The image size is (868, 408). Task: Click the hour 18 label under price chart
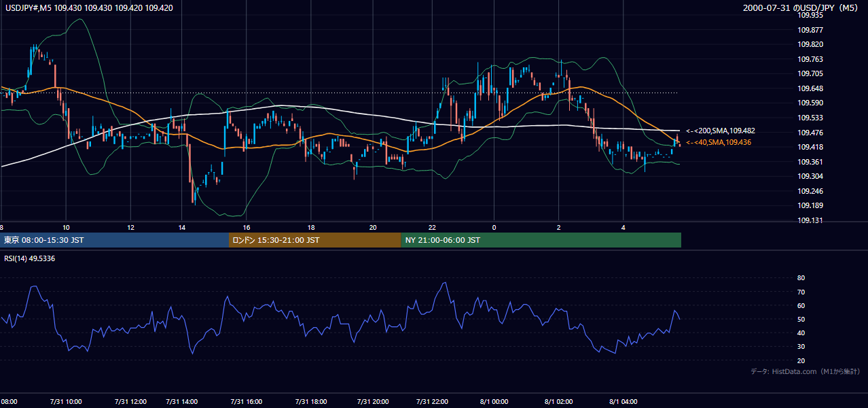coord(310,227)
